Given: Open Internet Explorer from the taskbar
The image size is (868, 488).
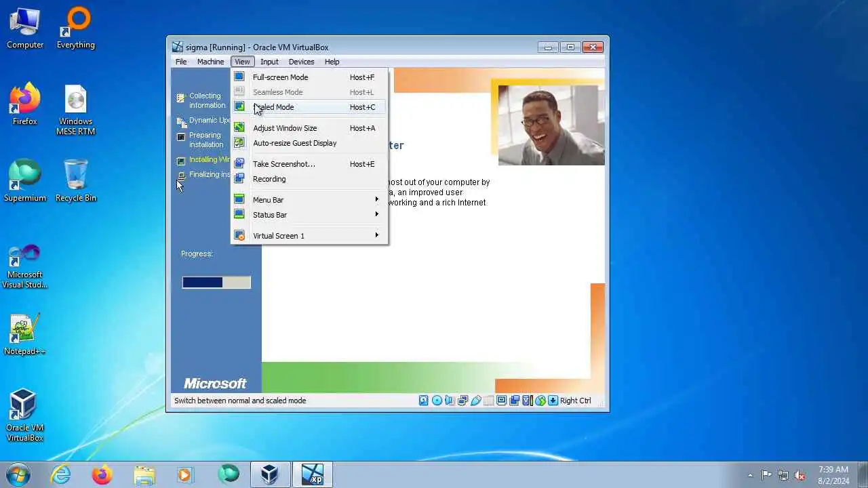Looking at the screenshot, I should point(61,474).
